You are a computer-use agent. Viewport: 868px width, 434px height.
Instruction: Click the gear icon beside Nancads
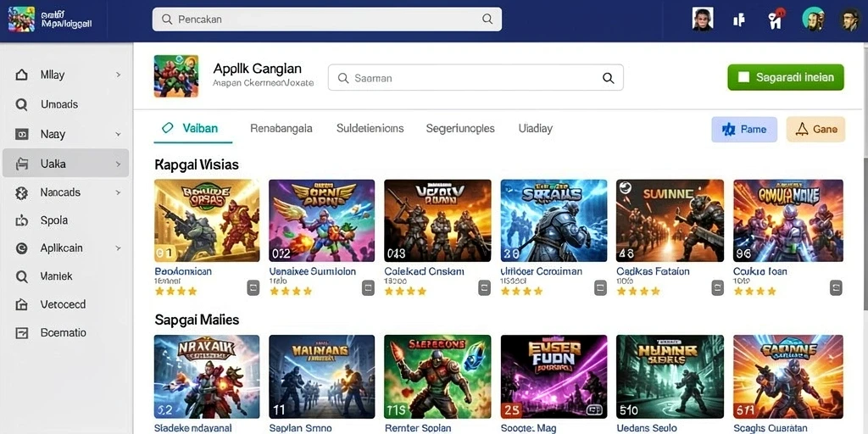pyautogui.click(x=21, y=192)
